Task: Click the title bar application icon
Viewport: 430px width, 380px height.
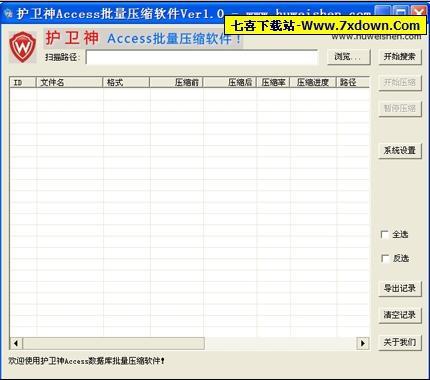Action: pyautogui.click(x=8, y=14)
